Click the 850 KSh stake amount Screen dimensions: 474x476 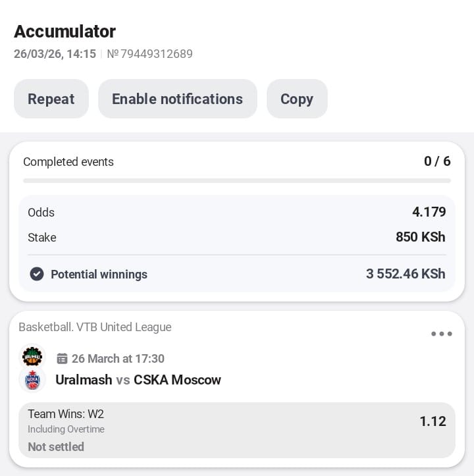[x=420, y=237]
